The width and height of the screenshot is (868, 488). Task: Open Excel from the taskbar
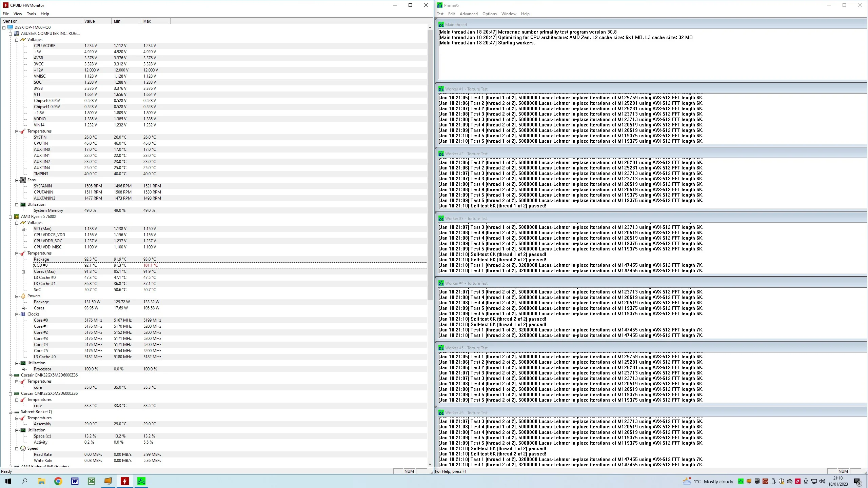click(92, 481)
